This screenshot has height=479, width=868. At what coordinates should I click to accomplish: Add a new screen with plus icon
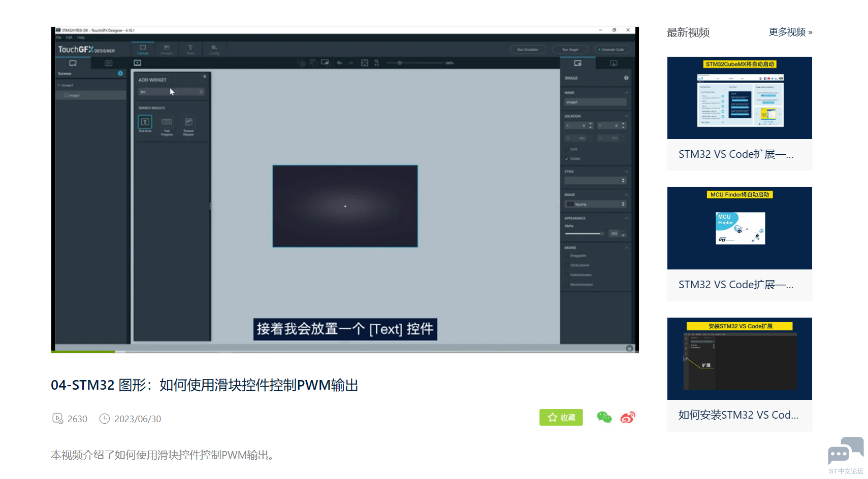[x=120, y=74]
